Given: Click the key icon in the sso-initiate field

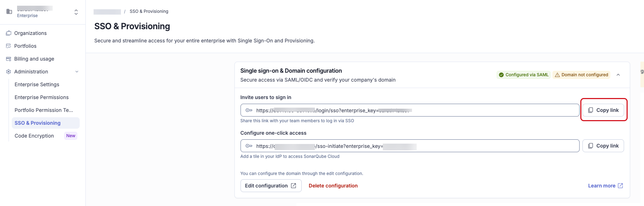Looking at the screenshot, I should point(249,146).
